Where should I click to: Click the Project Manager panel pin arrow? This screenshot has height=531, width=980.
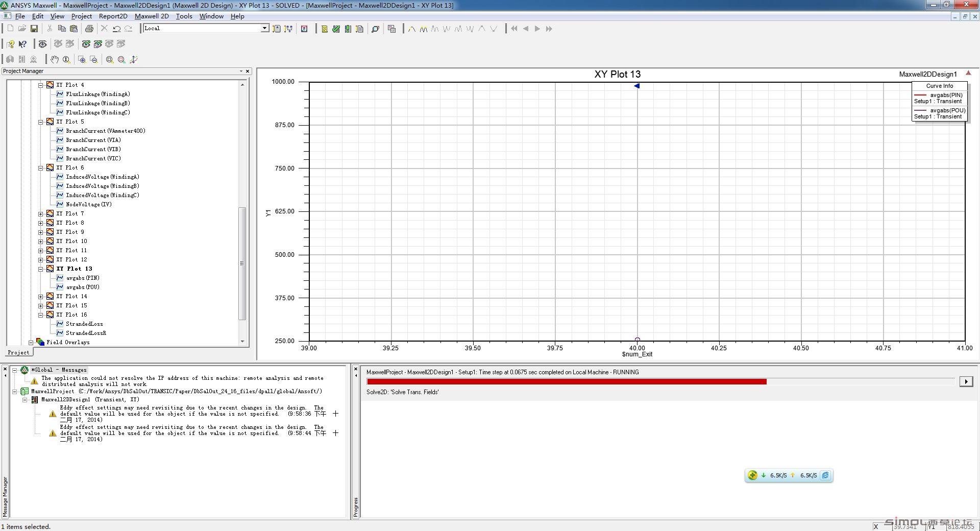tap(241, 71)
